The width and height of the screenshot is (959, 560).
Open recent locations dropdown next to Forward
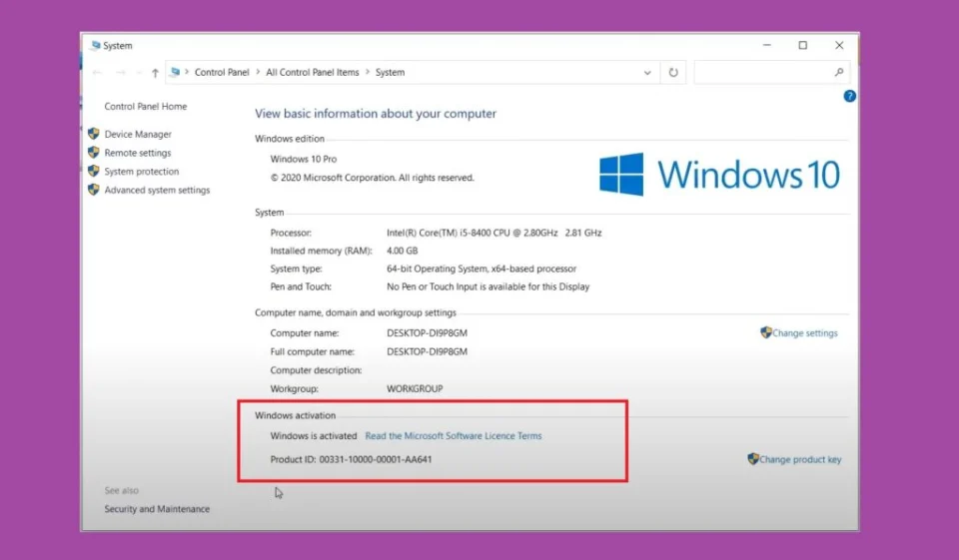139,73
